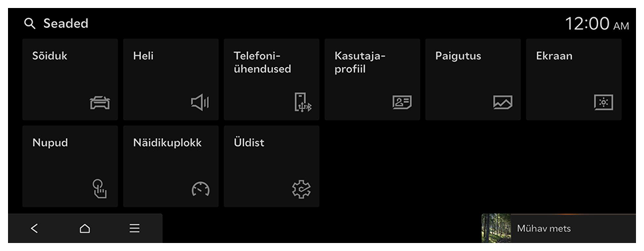Click the search magnifier icon beside Seaded
The image size is (644, 251).
(x=29, y=24)
